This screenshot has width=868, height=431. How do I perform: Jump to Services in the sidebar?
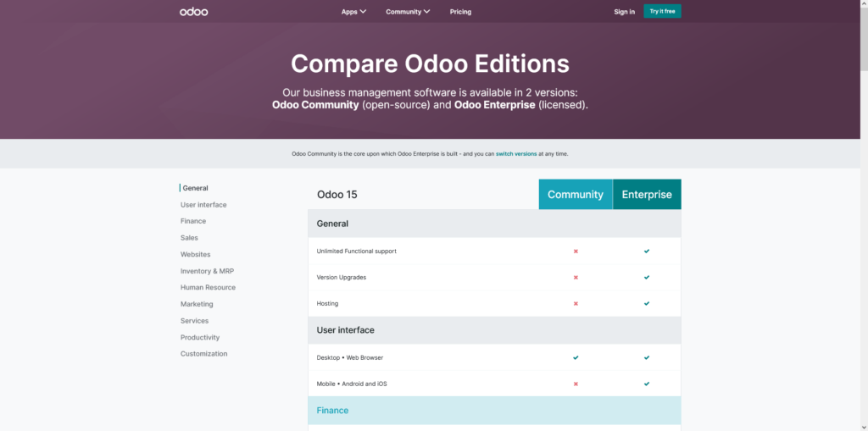194,321
